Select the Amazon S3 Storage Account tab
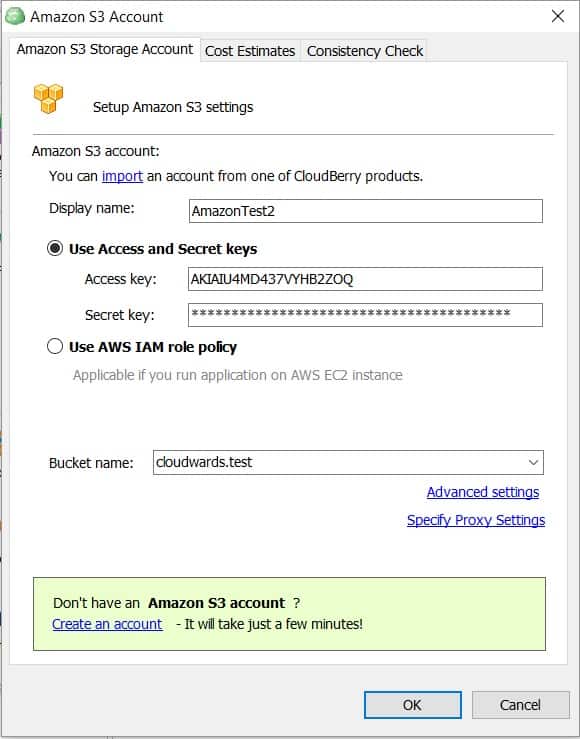Viewport: 580px width, 739px height. pyautogui.click(x=105, y=49)
